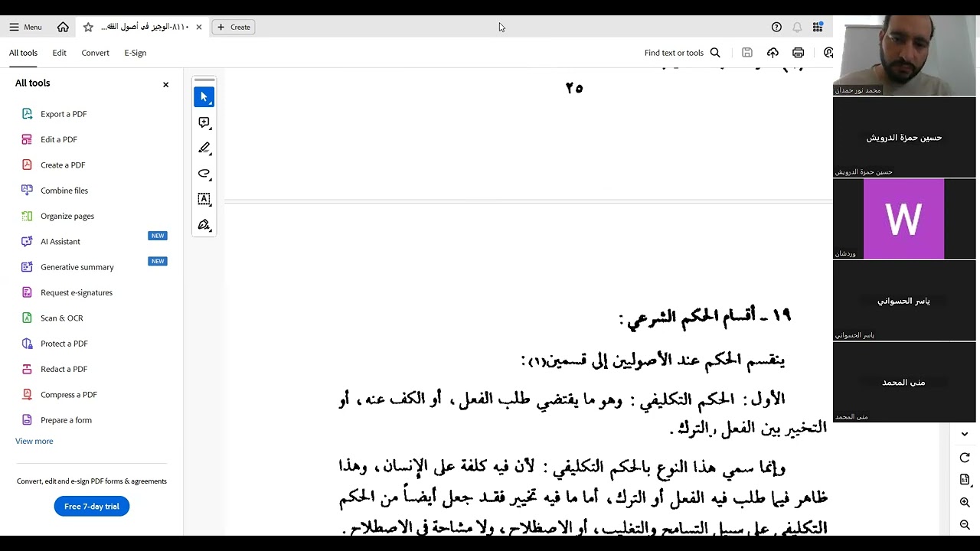The width and height of the screenshot is (980, 551).
Task: Start the Free 7-day trial
Action: [92, 506]
